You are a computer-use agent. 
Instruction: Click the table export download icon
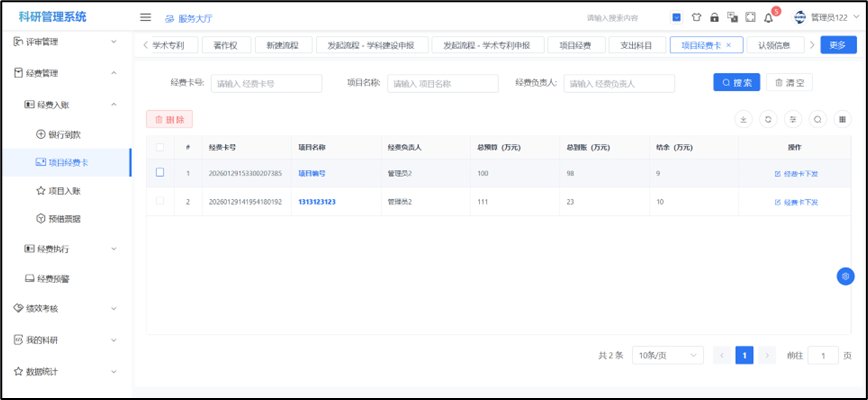click(743, 119)
